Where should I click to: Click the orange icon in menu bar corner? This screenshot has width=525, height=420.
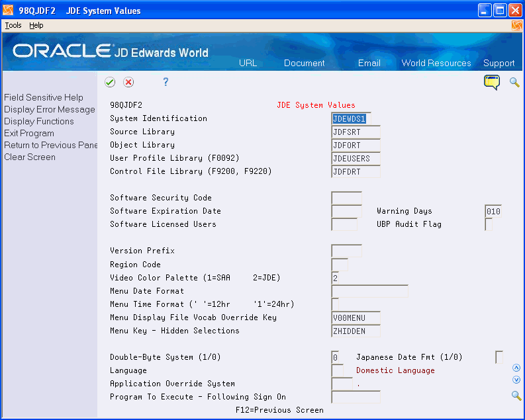coord(516,26)
